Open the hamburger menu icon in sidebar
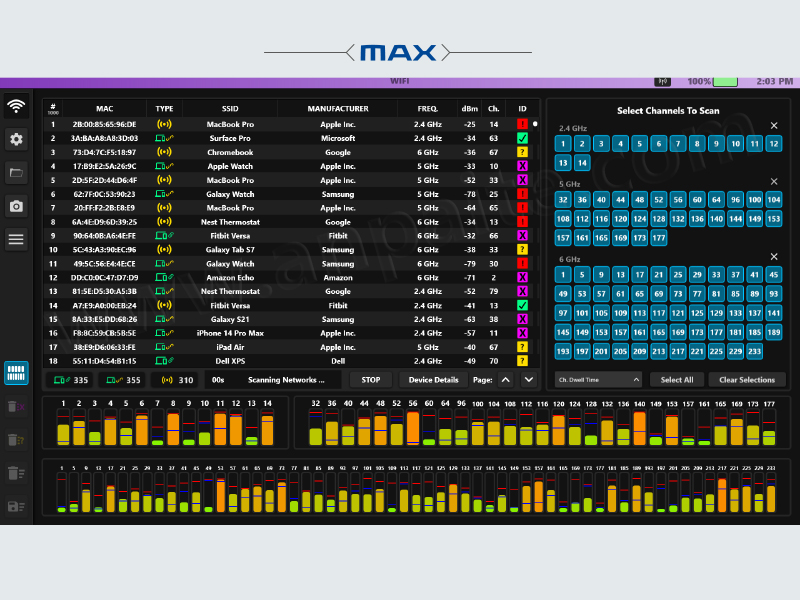This screenshot has width=800, height=600. coord(16,238)
